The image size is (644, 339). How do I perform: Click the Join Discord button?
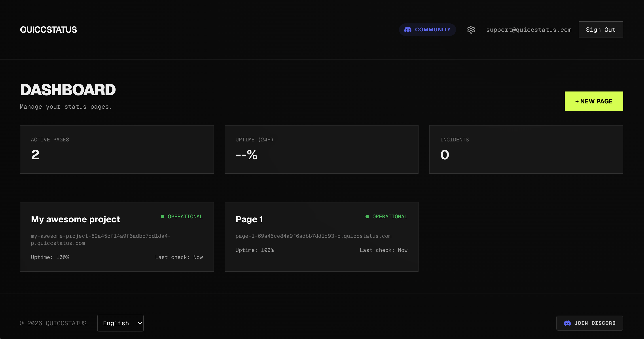tap(589, 323)
